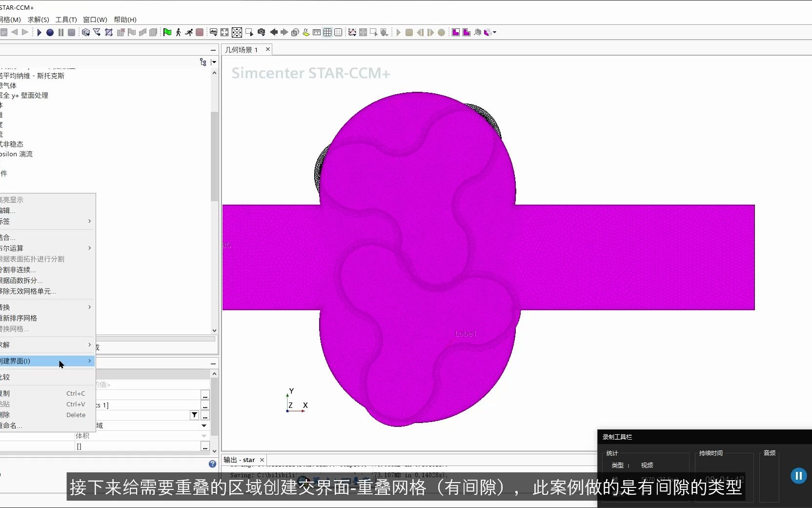Click the box zoom selection icon

click(249, 32)
